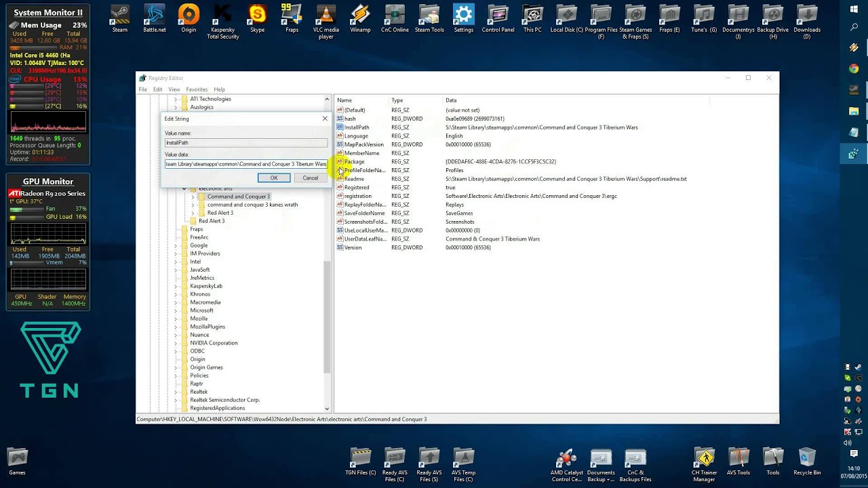868x488 pixels.
Task: Launch VLC media player shortcut
Action: click(x=326, y=21)
